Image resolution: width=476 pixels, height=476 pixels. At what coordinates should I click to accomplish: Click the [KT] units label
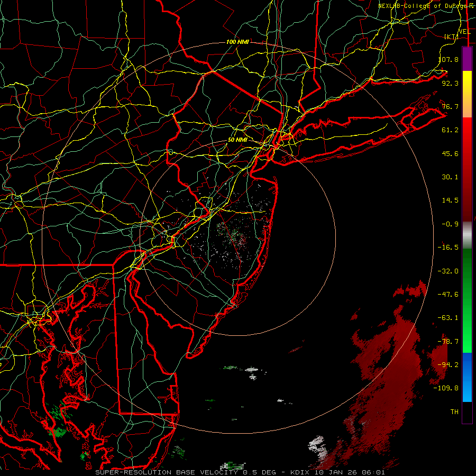[x=451, y=36]
